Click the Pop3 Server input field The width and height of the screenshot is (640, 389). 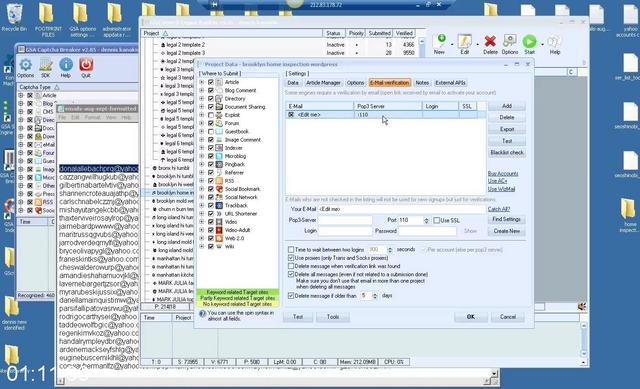click(345, 220)
